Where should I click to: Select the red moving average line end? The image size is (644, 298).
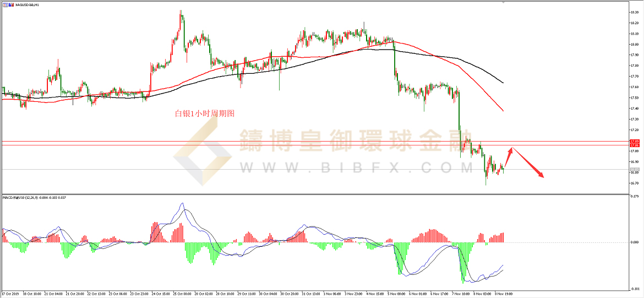tap(503, 110)
